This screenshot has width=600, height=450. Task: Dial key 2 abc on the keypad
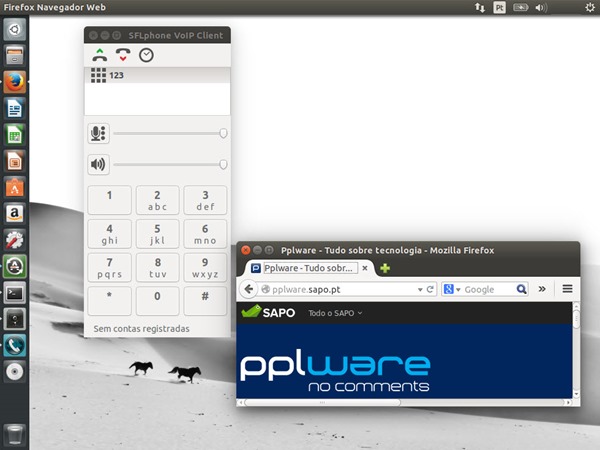157,200
